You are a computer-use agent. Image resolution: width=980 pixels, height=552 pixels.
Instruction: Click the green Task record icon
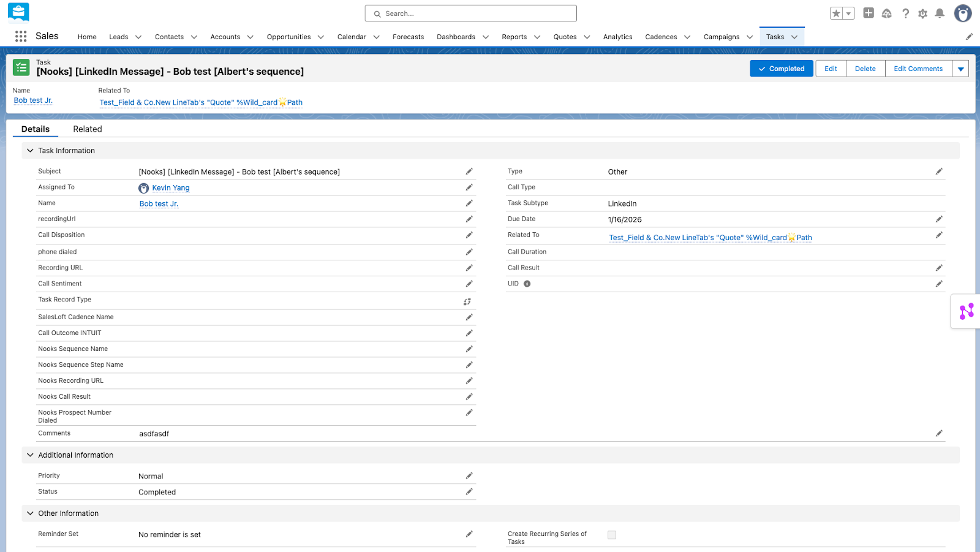tap(21, 67)
